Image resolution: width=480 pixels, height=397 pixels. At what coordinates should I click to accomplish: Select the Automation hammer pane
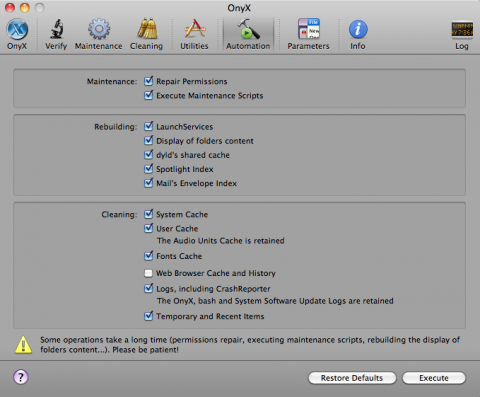coord(248,34)
